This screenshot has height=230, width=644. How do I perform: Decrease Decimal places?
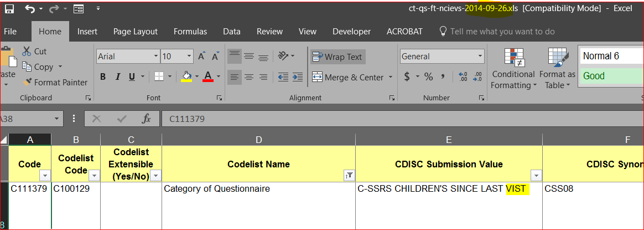tap(477, 77)
